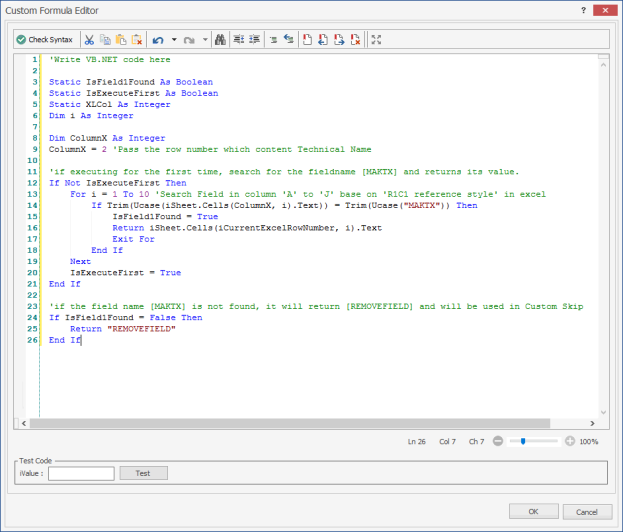The height and width of the screenshot is (532, 623).
Task: Click status bar 'Ch 7' indicator
Action: click(x=476, y=441)
